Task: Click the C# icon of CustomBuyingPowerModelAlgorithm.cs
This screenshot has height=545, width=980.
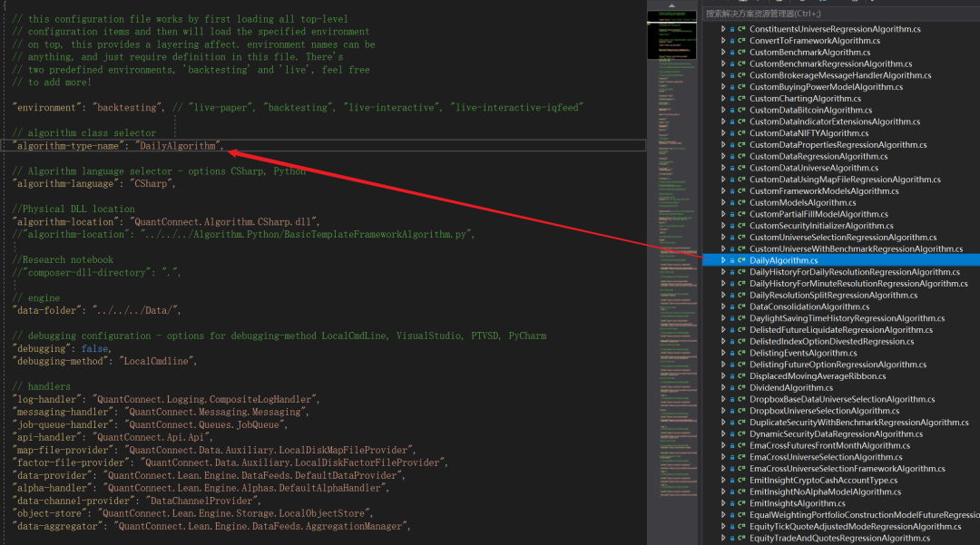Action: tap(741, 87)
